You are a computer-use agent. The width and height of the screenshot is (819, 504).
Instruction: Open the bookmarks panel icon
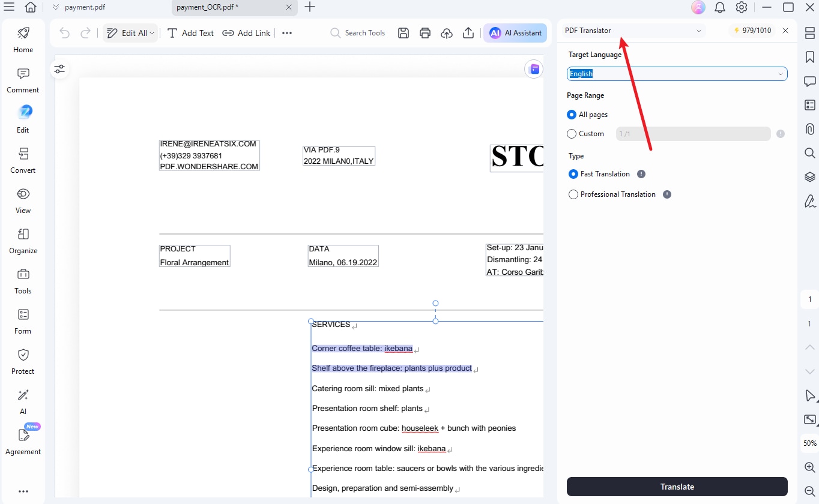(809, 57)
